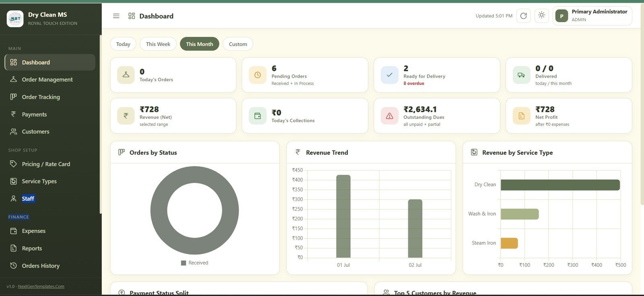
Task: Go to Order Tracking page
Action: (50, 97)
